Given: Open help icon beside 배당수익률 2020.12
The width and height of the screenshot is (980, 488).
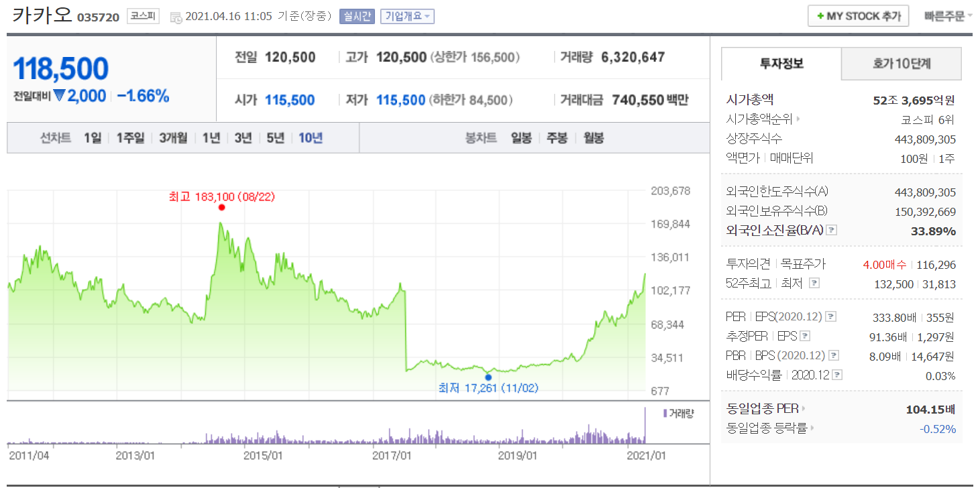Looking at the screenshot, I should (838, 375).
